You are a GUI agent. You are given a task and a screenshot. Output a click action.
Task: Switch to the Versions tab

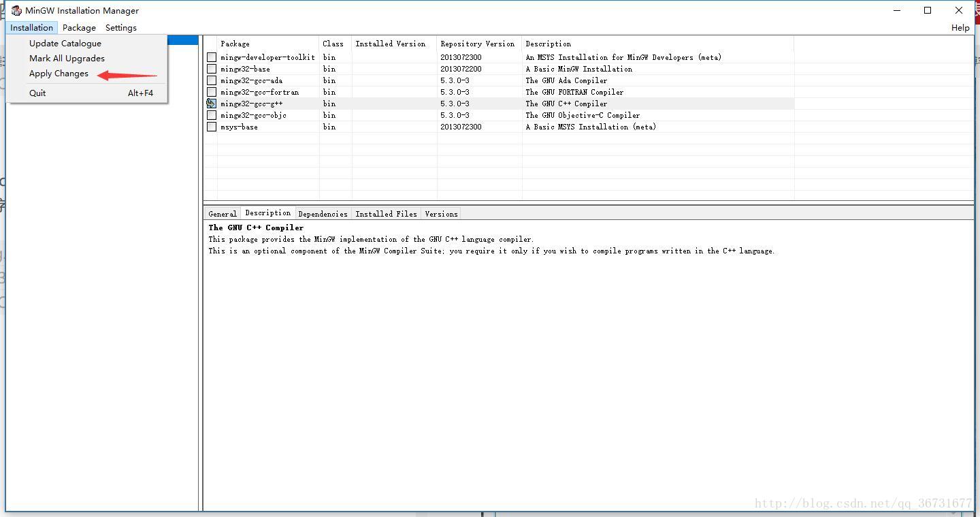coord(441,214)
